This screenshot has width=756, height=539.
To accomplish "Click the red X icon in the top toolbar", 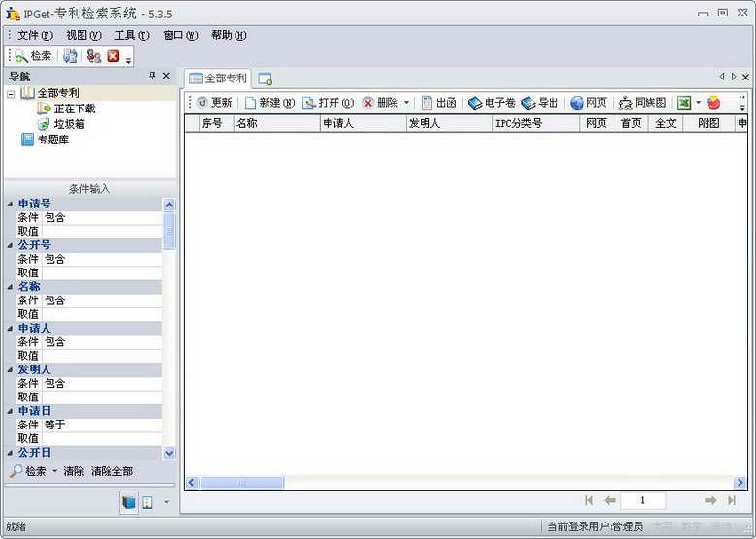I will (x=113, y=56).
